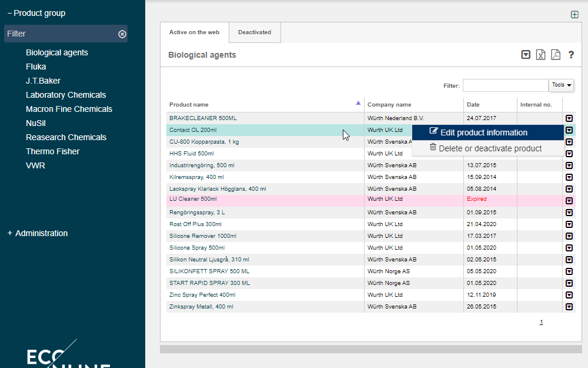
Task: Export product list to Excel
Action: click(x=540, y=55)
